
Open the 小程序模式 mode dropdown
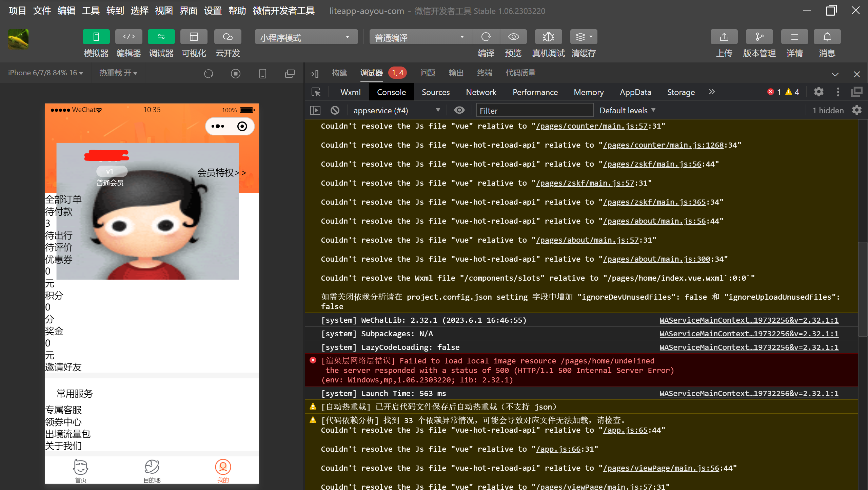[306, 37]
